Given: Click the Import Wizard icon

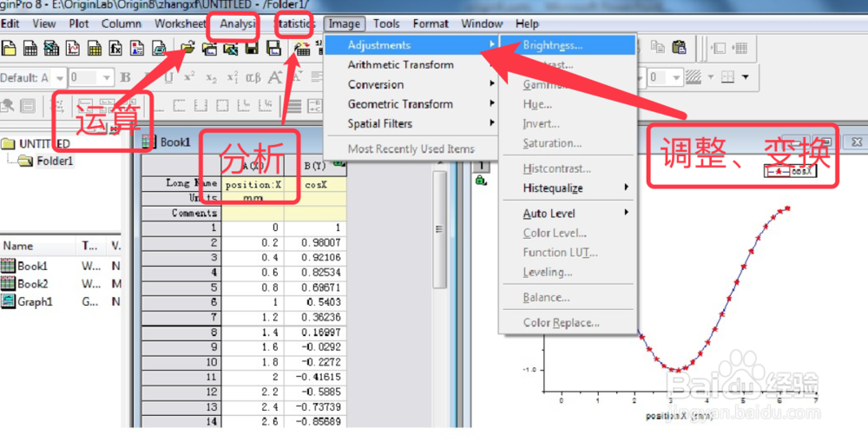Looking at the screenshot, I should tap(302, 48).
